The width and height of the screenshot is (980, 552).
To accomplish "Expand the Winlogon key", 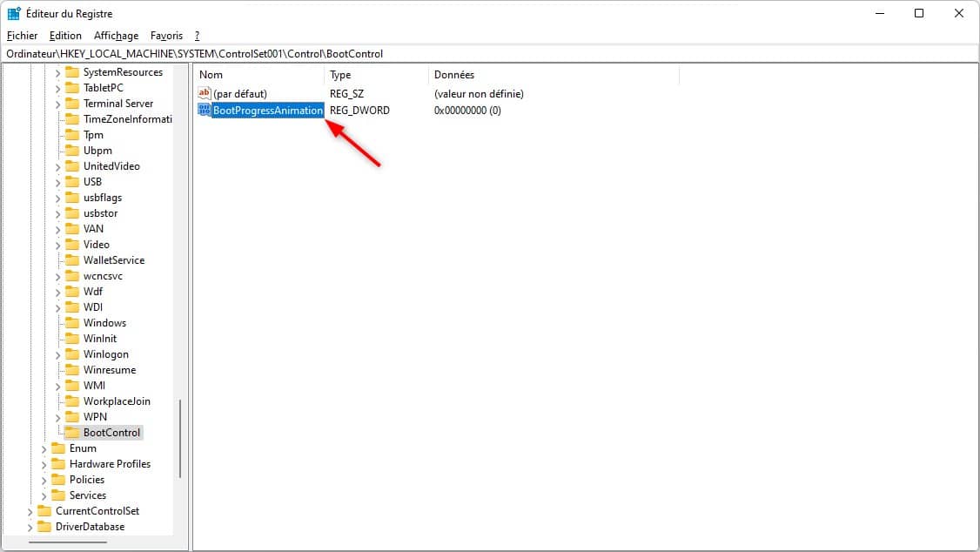I will [57, 355].
